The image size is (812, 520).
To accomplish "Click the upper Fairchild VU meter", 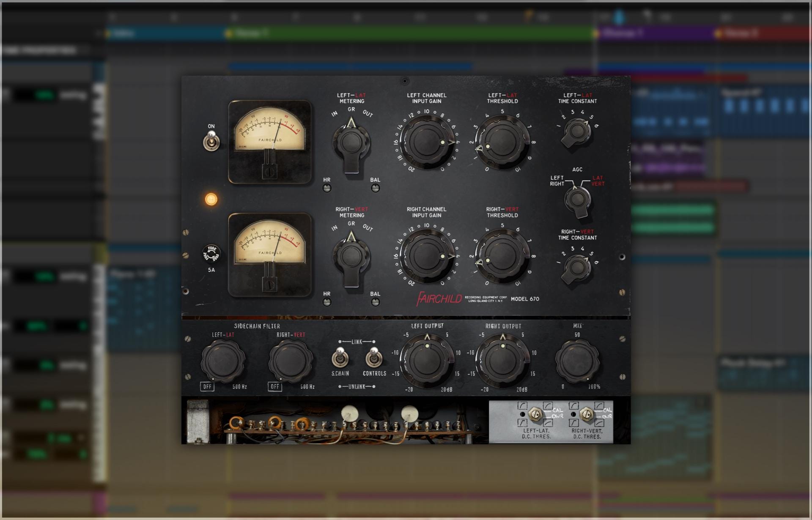I will point(270,142).
